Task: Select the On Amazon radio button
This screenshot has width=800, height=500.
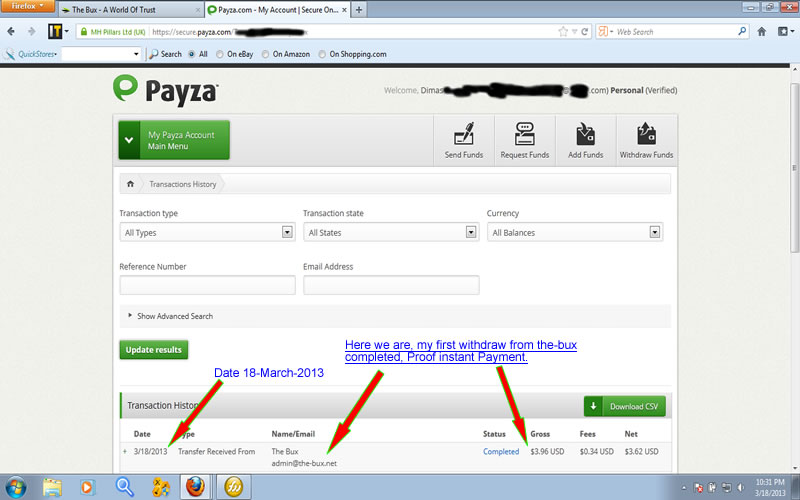Action: click(265, 54)
